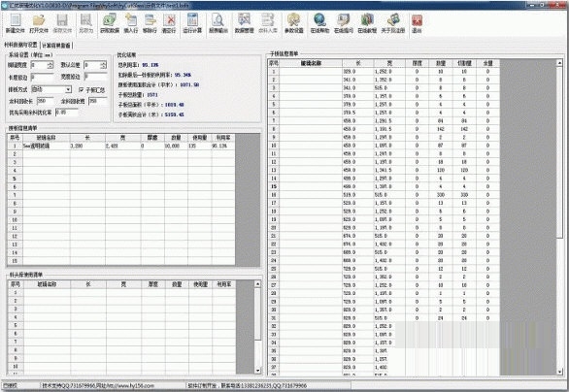Switch to the 计算结果查看 results tab

[56, 46]
